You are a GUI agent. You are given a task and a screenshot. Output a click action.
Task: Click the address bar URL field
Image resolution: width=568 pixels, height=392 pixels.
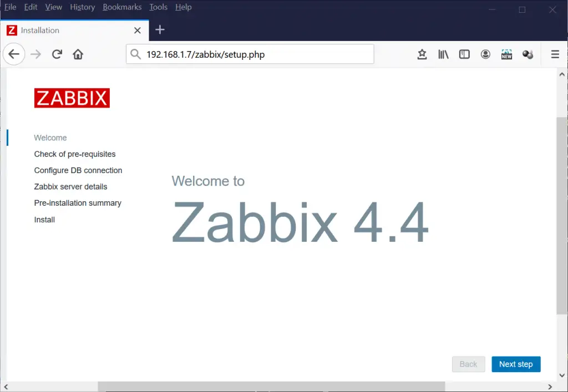pyautogui.click(x=250, y=54)
